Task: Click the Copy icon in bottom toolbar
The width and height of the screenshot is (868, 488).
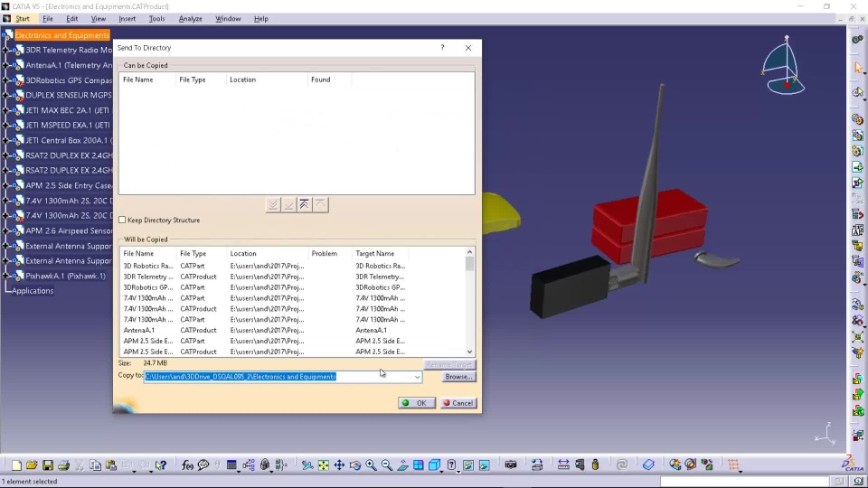Action: tap(95, 465)
